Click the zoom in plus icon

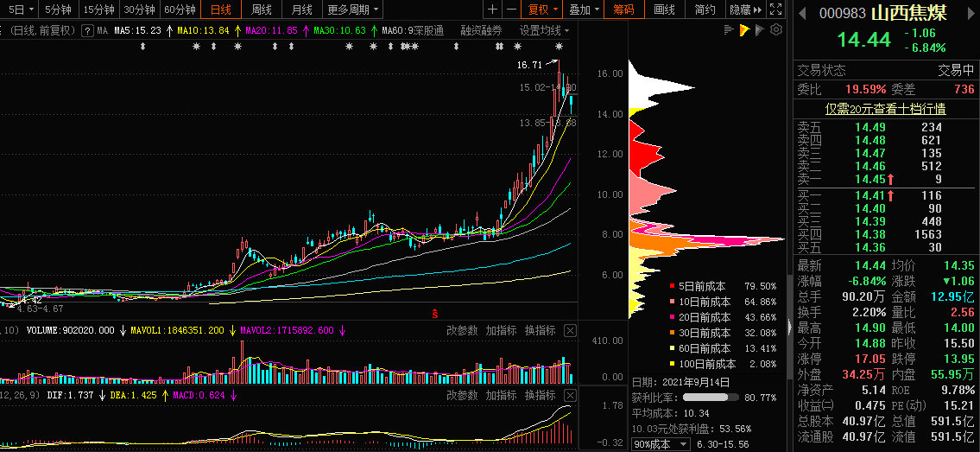[493, 10]
